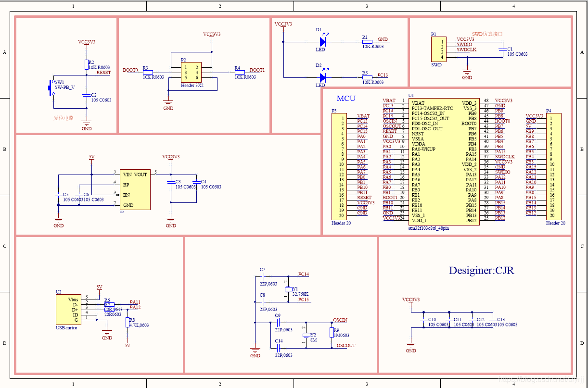Select the Y2 8M crystal symbol
This screenshot has height=388, width=588.
pos(305,335)
